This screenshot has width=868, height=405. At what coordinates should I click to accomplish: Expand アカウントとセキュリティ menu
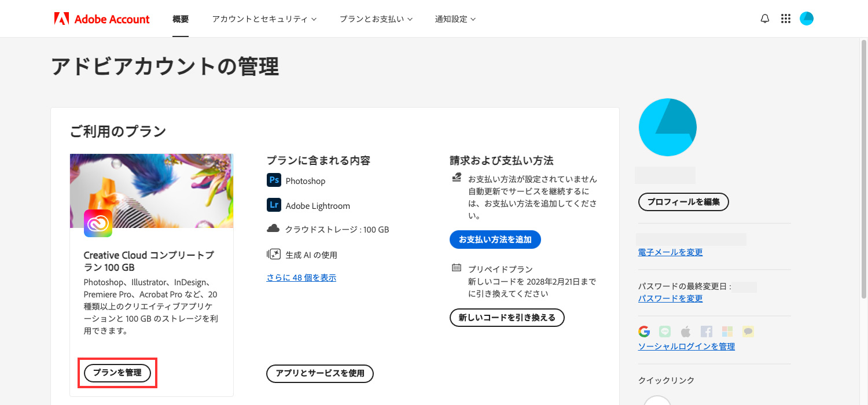click(x=264, y=19)
